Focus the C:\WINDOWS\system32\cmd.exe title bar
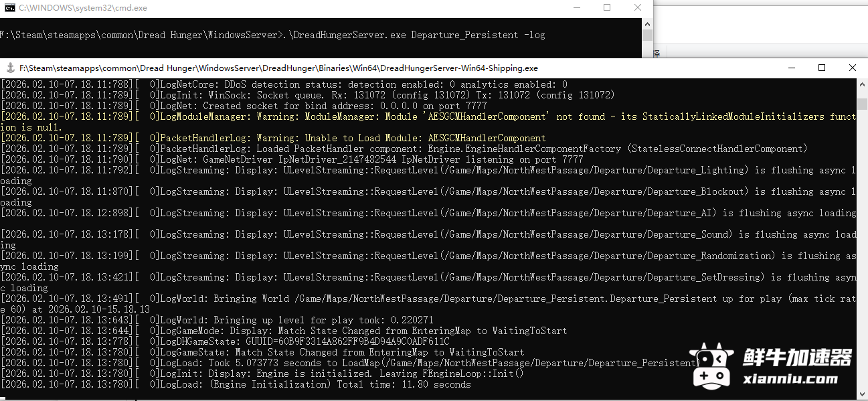The height and width of the screenshot is (401, 868). click(x=268, y=8)
